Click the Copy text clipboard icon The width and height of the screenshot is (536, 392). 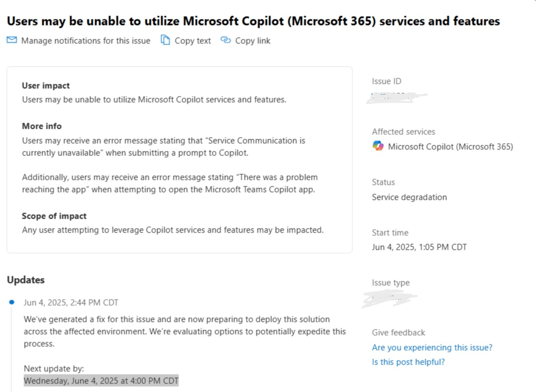(165, 40)
